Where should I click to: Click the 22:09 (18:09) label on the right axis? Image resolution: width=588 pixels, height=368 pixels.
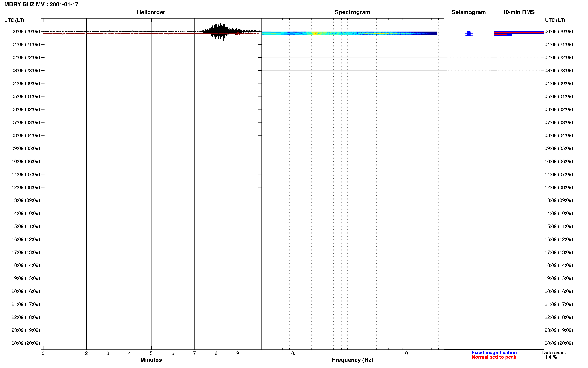coord(559,317)
